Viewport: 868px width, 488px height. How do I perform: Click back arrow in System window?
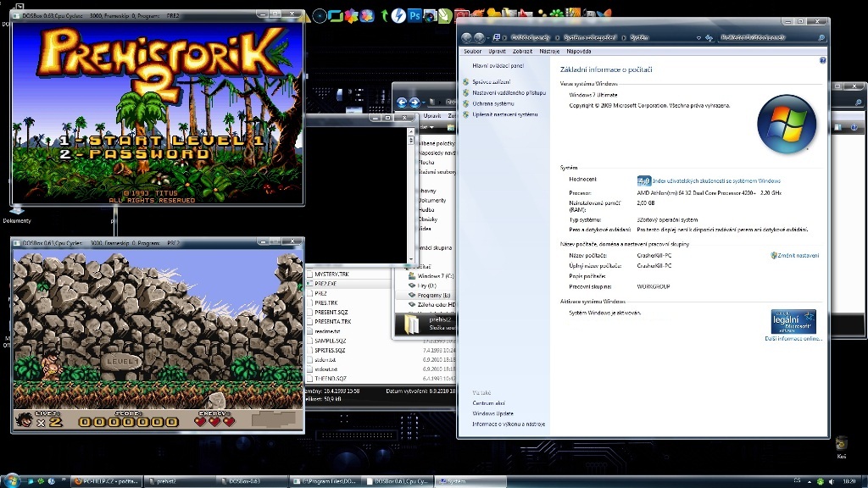pos(467,38)
